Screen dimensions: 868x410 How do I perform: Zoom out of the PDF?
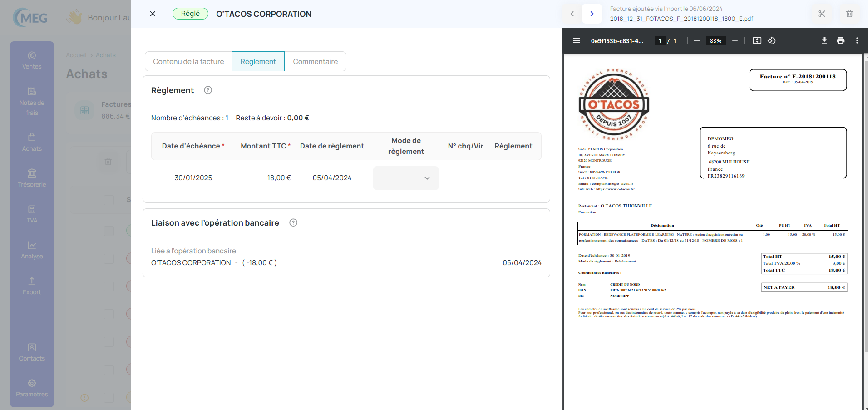coord(697,40)
